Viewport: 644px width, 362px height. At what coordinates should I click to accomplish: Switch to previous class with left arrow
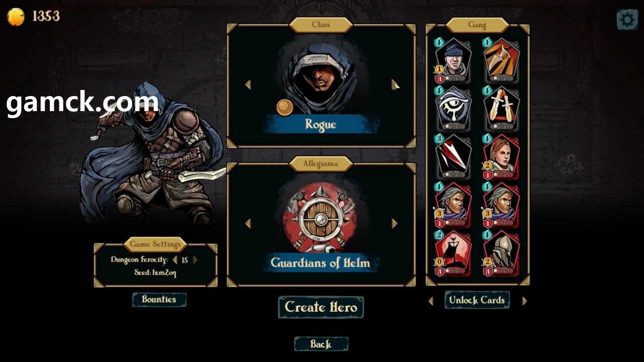pyautogui.click(x=248, y=84)
